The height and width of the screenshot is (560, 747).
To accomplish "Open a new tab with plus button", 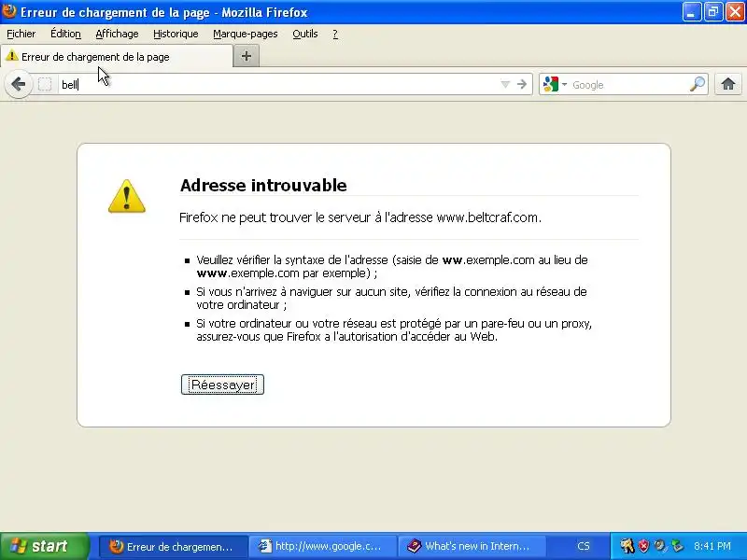I will pos(247,56).
